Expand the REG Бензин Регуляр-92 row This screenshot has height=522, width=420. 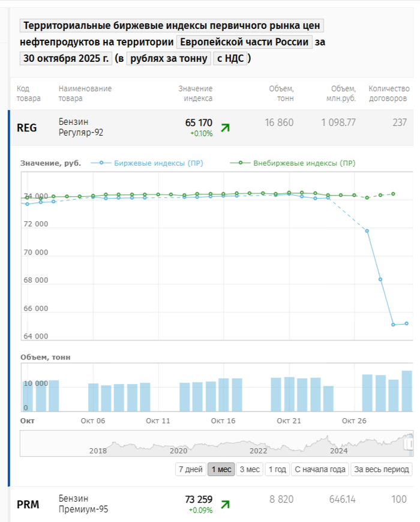click(x=81, y=127)
